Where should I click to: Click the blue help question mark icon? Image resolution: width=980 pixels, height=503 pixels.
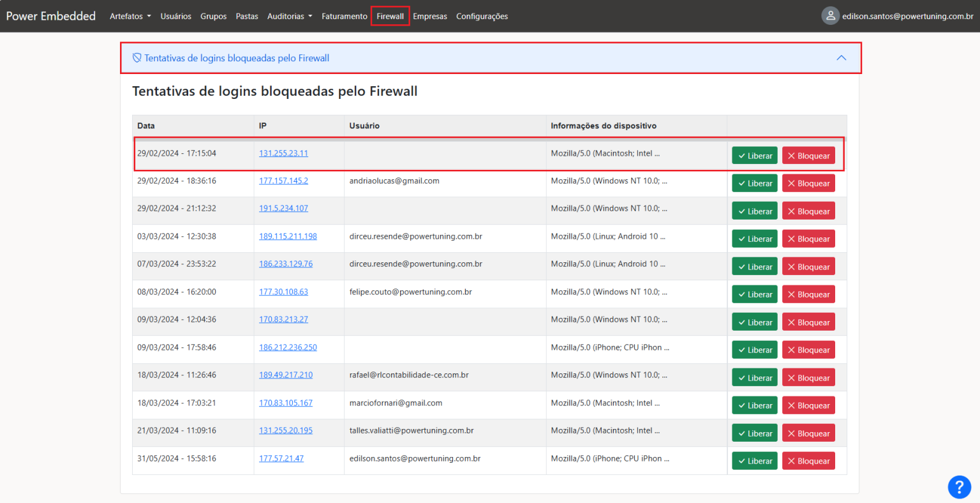[959, 487]
